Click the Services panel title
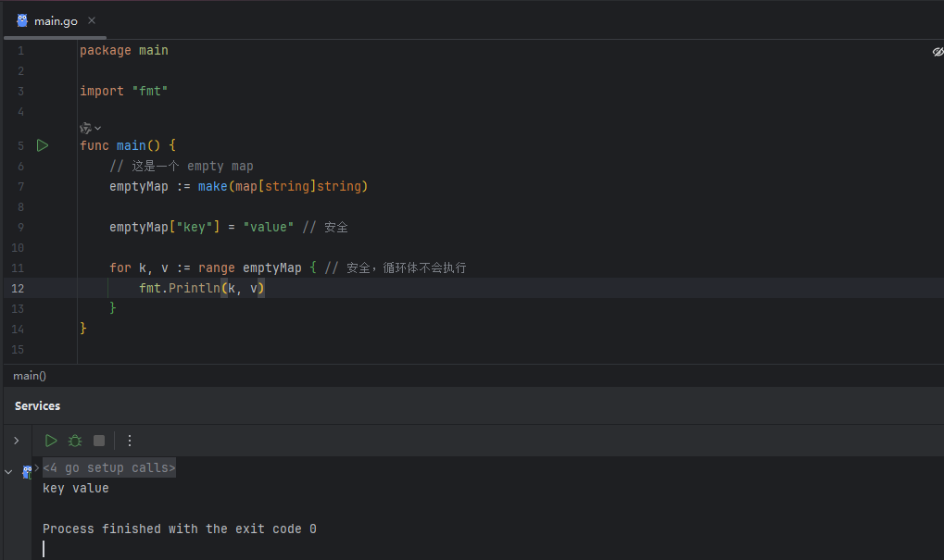Screen dimensions: 944x560 [37, 406]
